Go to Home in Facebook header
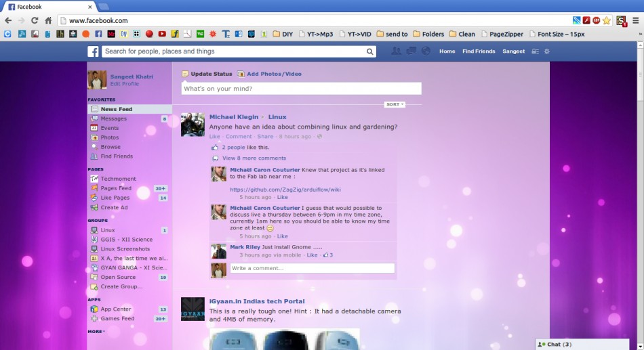 click(447, 51)
